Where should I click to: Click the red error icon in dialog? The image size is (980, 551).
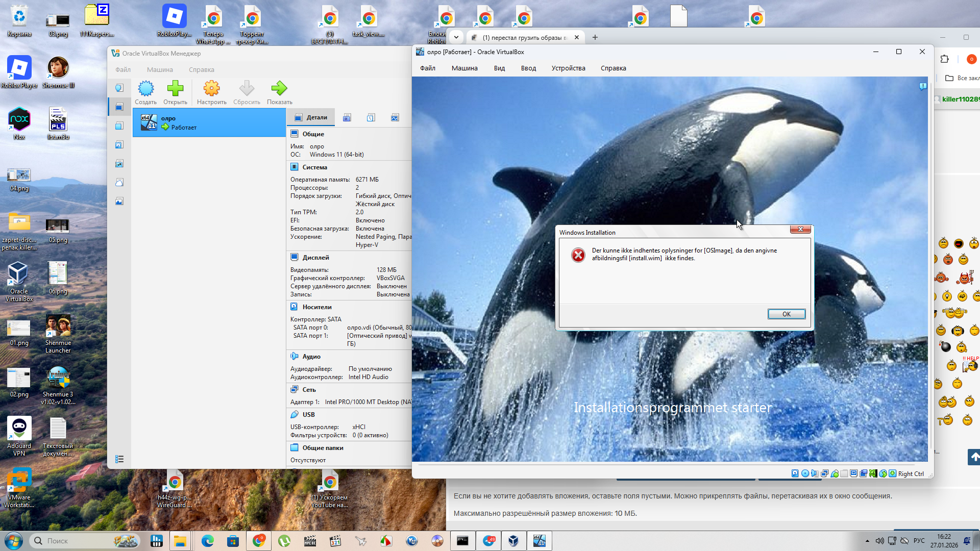click(578, 255)
